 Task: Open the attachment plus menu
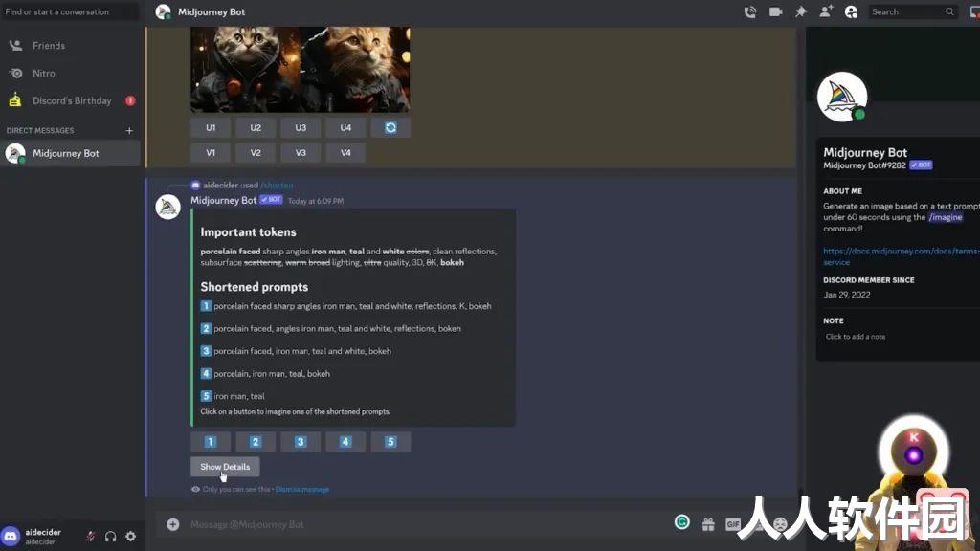[x=173, y=525]
